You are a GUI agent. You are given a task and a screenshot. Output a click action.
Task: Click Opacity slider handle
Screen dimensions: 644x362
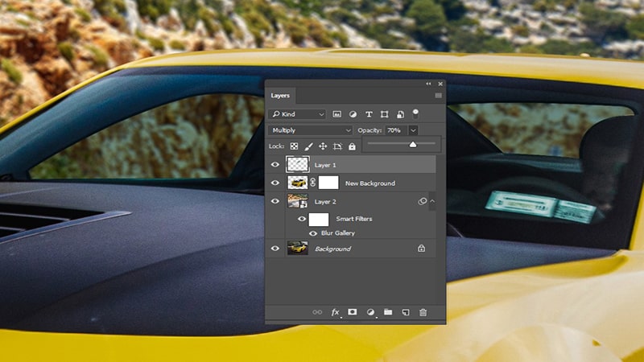pyautogui.click(x=413, y=144)
